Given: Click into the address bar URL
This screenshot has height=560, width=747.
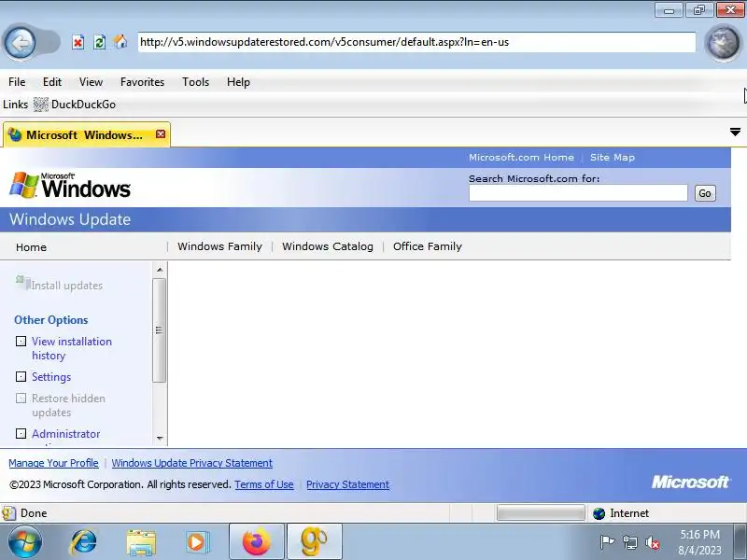Looking at the screenshot, I should (416, 42).
